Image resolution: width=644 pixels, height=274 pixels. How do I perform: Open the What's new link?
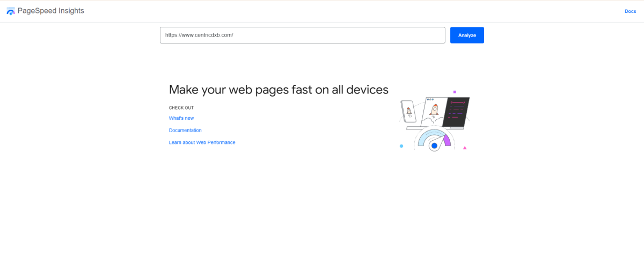(x=181, y=118)
